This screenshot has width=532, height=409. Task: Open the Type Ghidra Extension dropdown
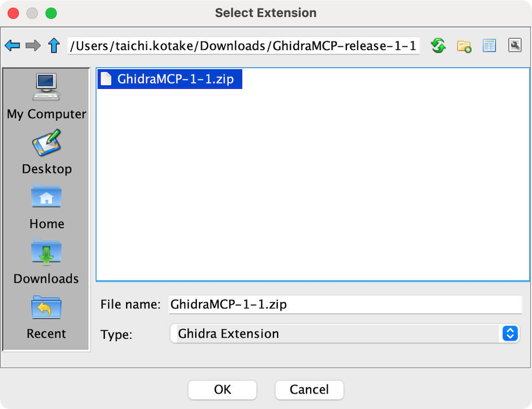(x=345, y=333)
